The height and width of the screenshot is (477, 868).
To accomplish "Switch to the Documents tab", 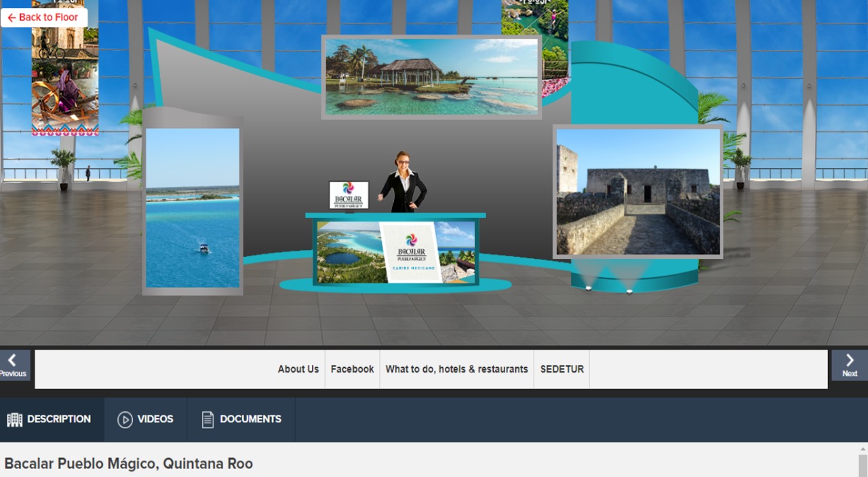I will click(241, 419).
